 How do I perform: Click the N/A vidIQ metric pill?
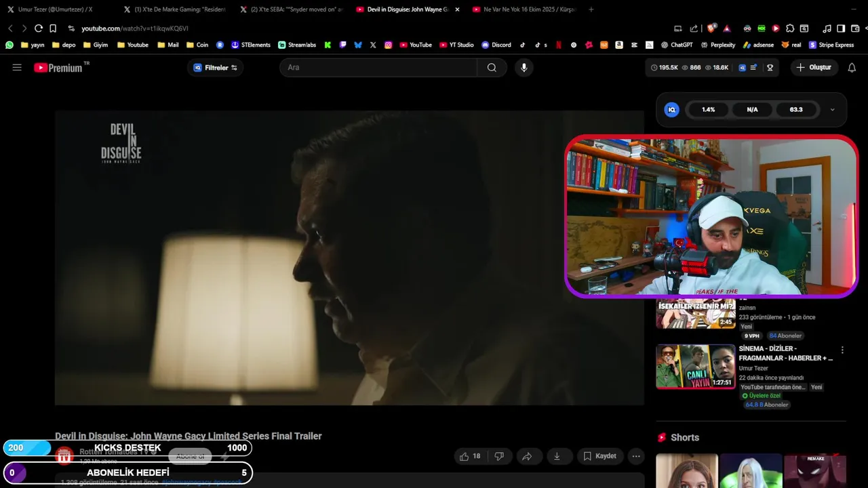tap(752, 109)
